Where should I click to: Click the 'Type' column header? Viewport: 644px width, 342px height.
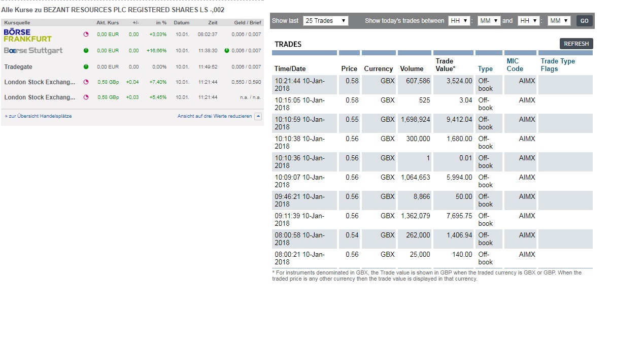(485, 69)
